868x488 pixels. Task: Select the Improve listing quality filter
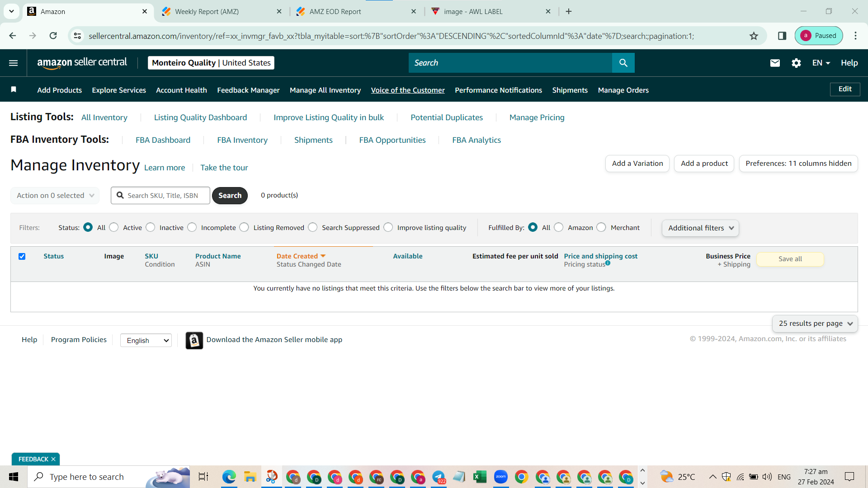[388, 227]
